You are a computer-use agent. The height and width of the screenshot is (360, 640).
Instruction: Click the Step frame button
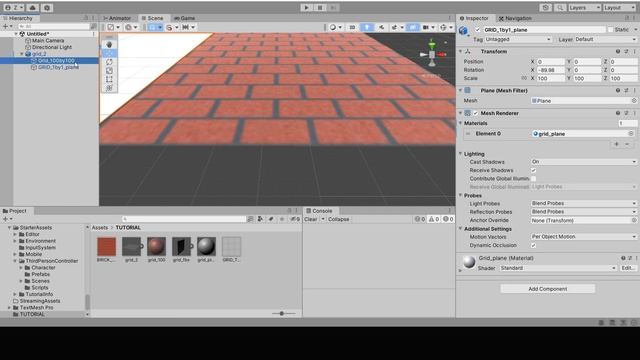[x=333, y=7]
